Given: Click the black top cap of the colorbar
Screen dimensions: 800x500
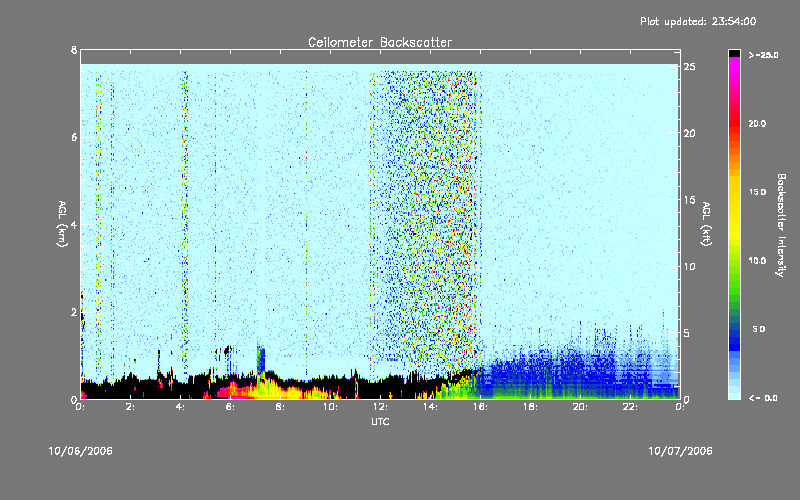Looking at the screenshot, I should (734, 53).
